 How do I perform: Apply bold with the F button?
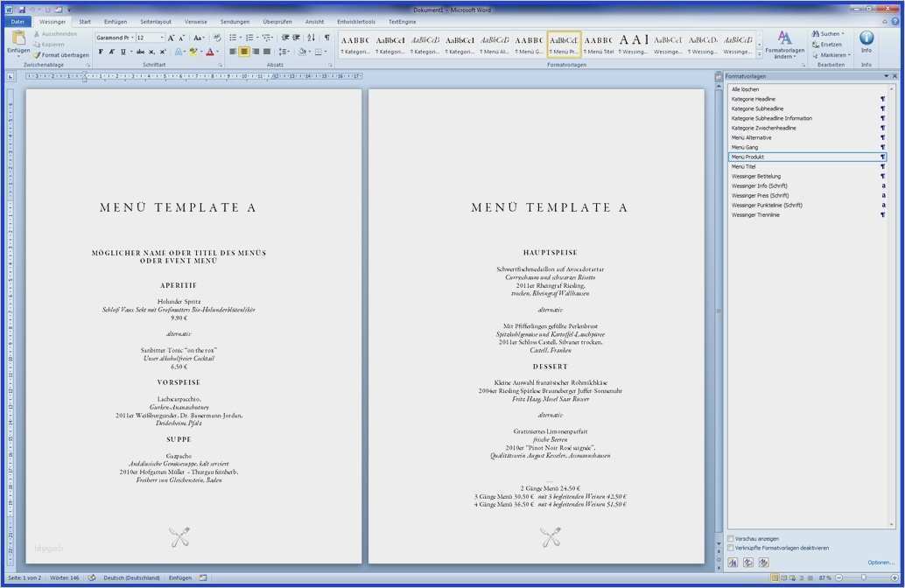(x=101, y=52)
